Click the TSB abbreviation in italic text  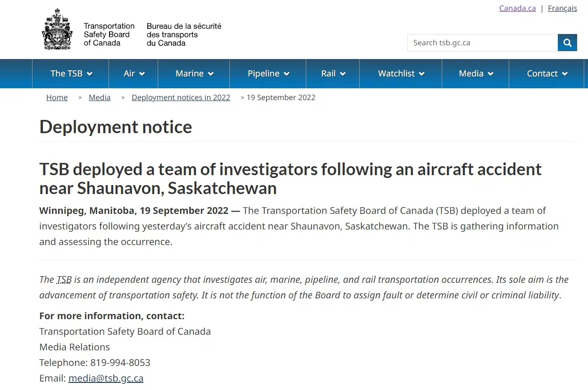(64, 280)
